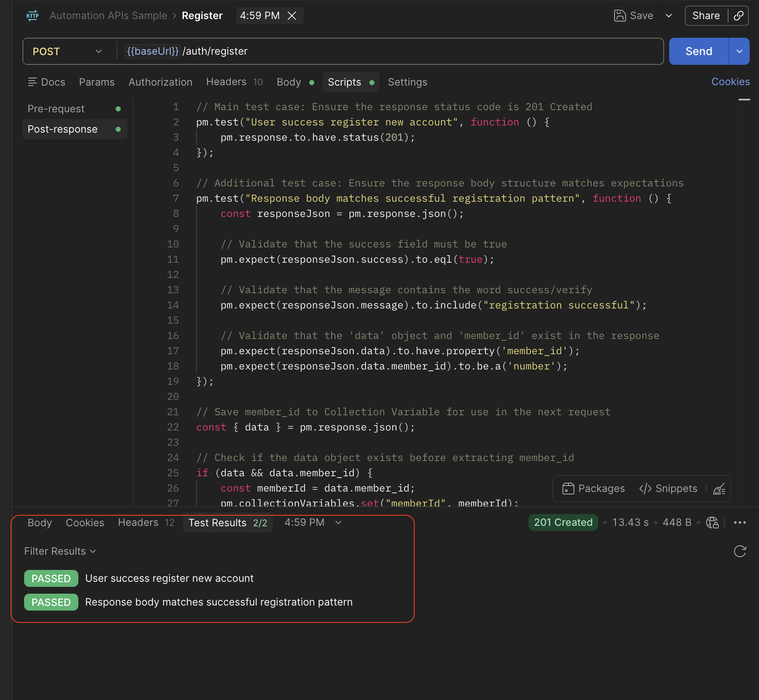Send the register request
Viewport: 759px width, 700px height.
[699, 51]
